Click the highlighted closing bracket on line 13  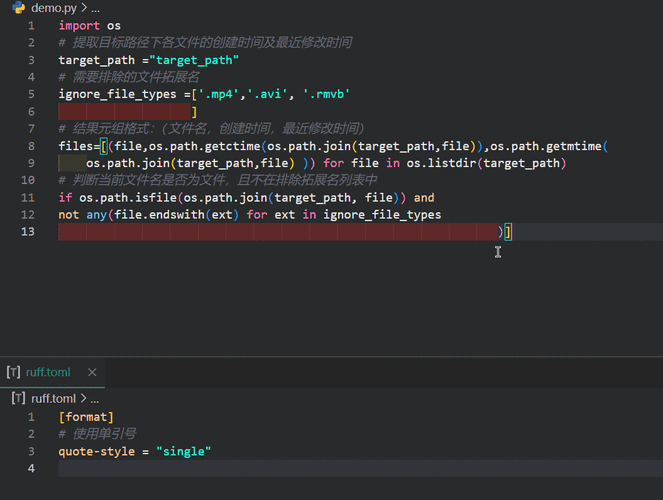pyautogui.click(x=508, y=232)
